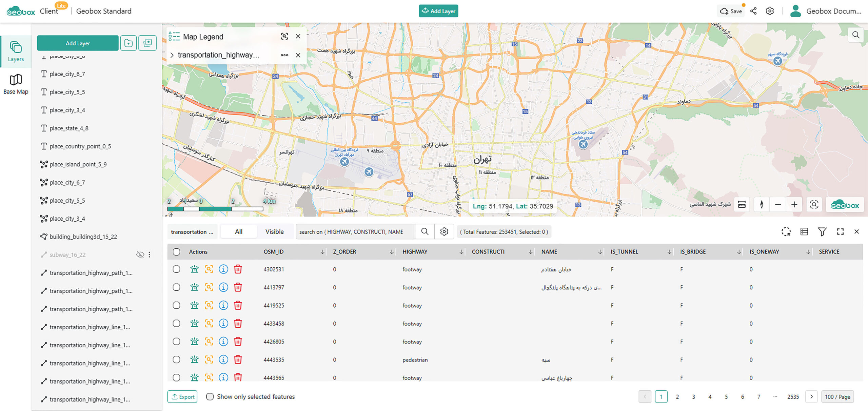Expand transportation_highway legend entry
Image resolution: width=868 pixels, height=411 pixels.
[x=172, y=55]
